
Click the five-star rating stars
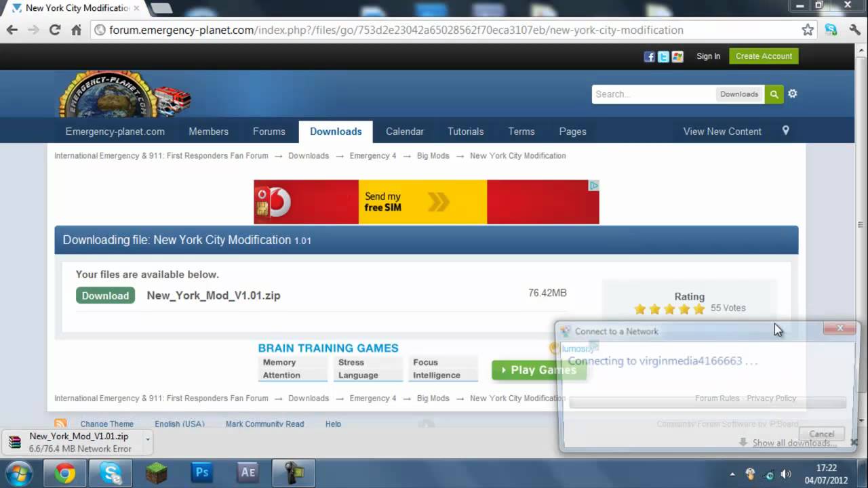click(669, 309)
